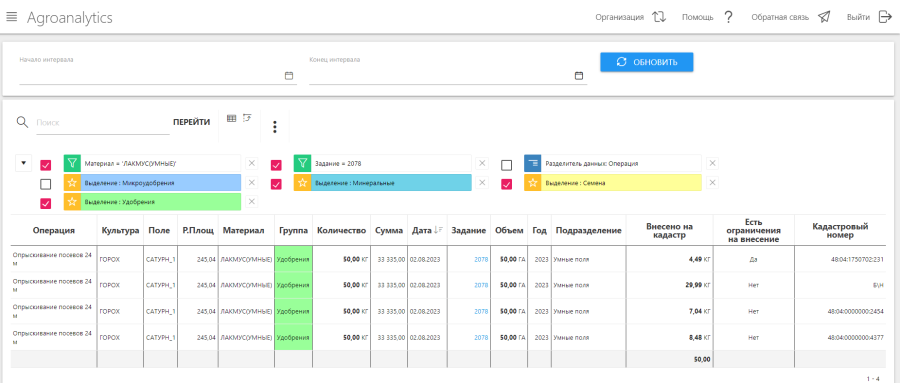Click the Организация switch icon

(659, 17)
